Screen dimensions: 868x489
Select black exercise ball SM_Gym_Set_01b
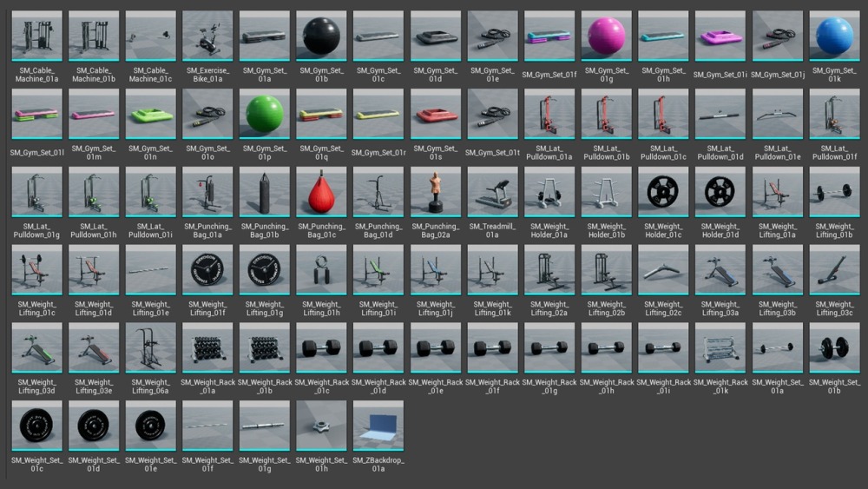[x=321, y=36]
